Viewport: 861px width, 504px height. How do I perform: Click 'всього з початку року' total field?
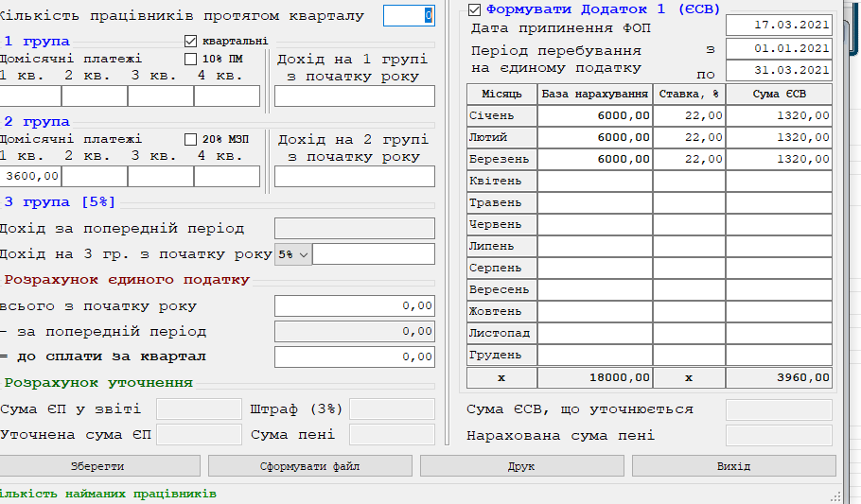(355, 305)
